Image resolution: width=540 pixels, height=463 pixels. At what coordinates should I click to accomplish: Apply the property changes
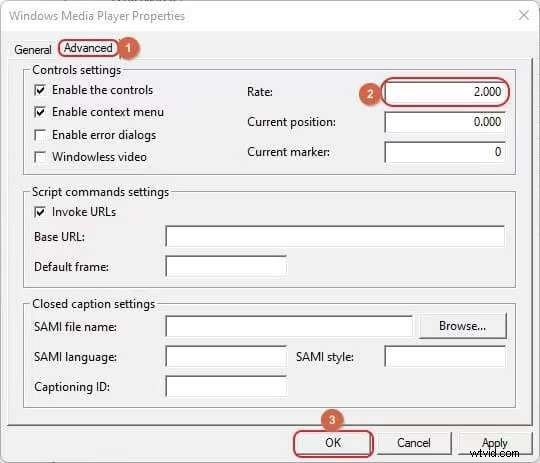pos(495,443)
